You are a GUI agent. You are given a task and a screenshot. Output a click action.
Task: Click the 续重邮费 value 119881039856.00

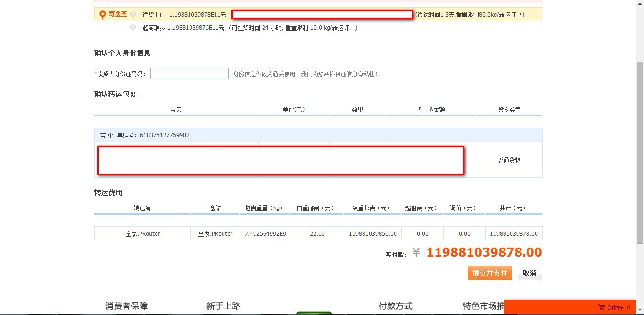(373, 233)
